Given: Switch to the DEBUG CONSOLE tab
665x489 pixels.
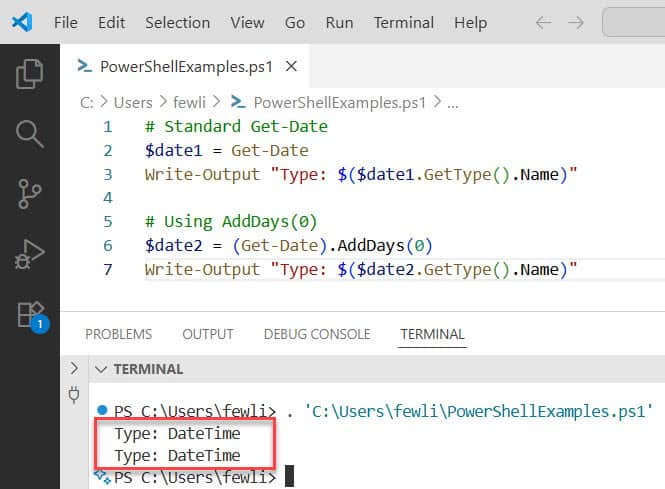Looking at the screenshot, I should [317, 334].
